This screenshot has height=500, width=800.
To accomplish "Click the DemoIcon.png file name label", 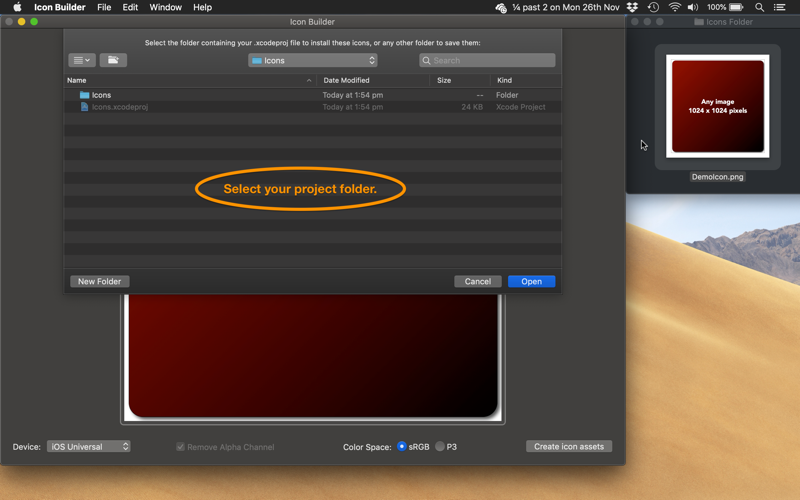I will point(717,177).
